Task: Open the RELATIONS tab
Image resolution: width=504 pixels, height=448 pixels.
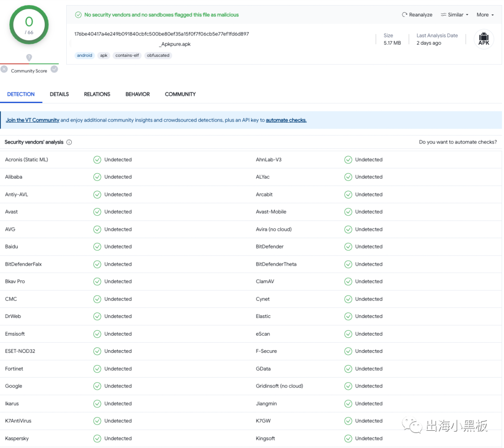Action: (x=97, y=95)
